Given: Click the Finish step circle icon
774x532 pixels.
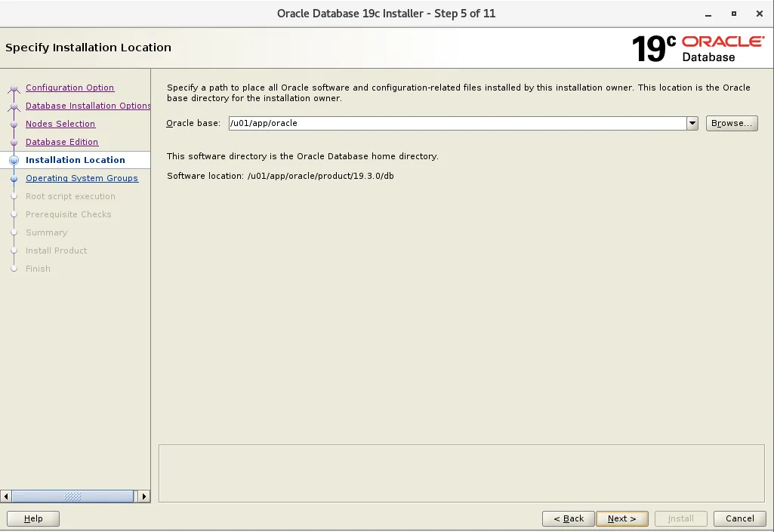Looking at the screenshot, I should pyautogui.click(x=13, y=269).
